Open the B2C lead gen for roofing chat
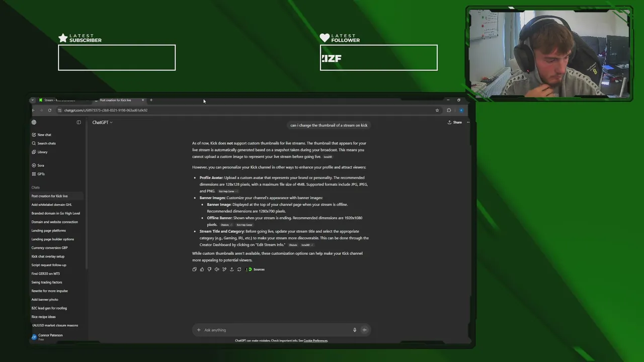The height and width of the screenshot is (362, 644). 57,308
